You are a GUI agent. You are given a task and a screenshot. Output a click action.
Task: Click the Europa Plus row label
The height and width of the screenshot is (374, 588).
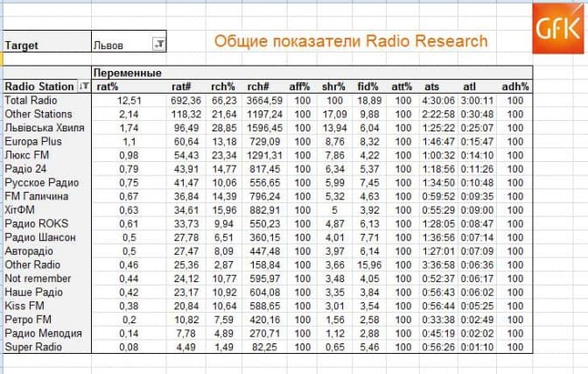(32, 141)
